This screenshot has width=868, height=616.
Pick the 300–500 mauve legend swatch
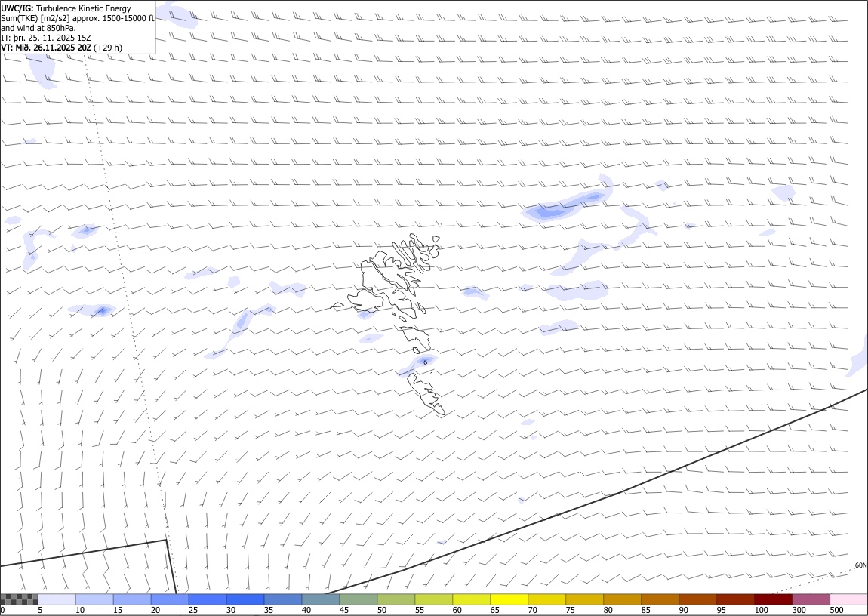point(811,599)
